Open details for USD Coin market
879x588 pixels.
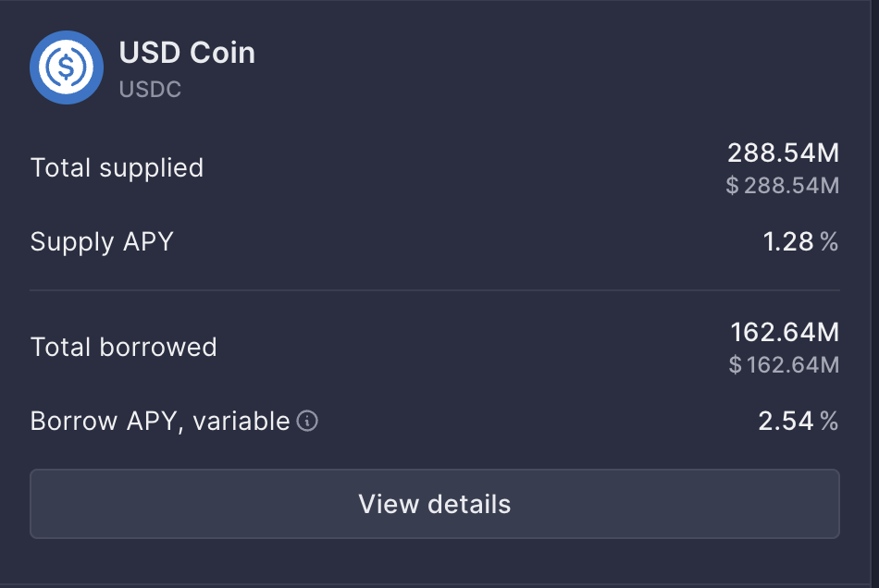click(x=435, y=505)
